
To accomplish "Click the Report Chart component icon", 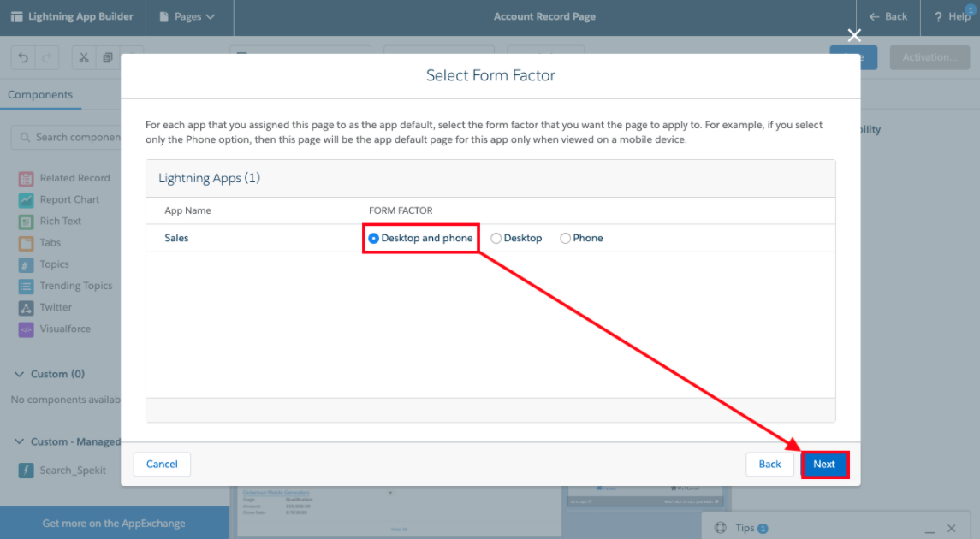I will click(x=24, y=199).
